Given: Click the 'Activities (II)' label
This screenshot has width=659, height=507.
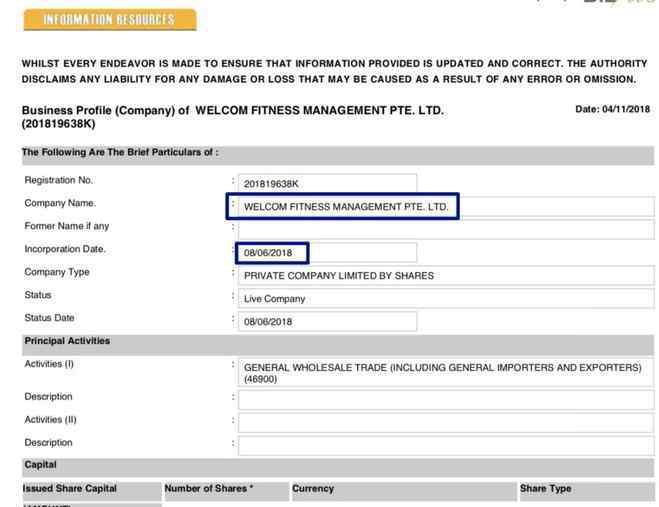Looking at the screenshot, I should coord(50,420).
